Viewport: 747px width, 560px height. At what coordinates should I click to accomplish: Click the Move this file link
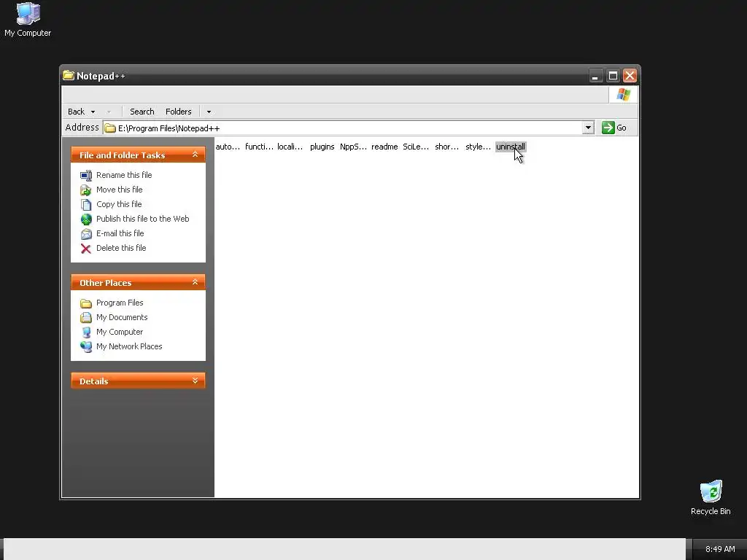[x=119, y=190]
